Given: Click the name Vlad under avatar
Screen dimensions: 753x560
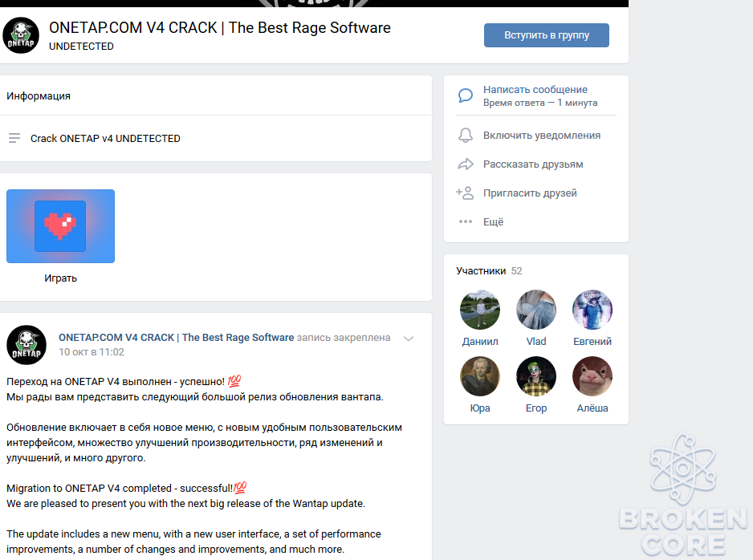Looking at the screenshot, I should click(536, 341).
